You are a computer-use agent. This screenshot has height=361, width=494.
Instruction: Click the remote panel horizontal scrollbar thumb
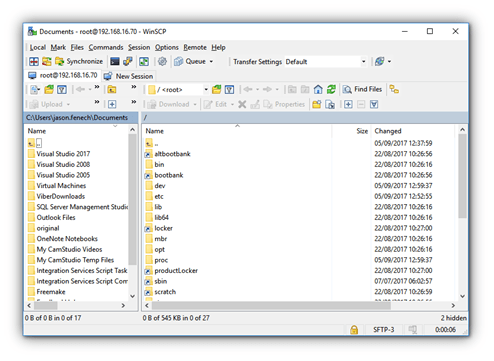[271, 305]
